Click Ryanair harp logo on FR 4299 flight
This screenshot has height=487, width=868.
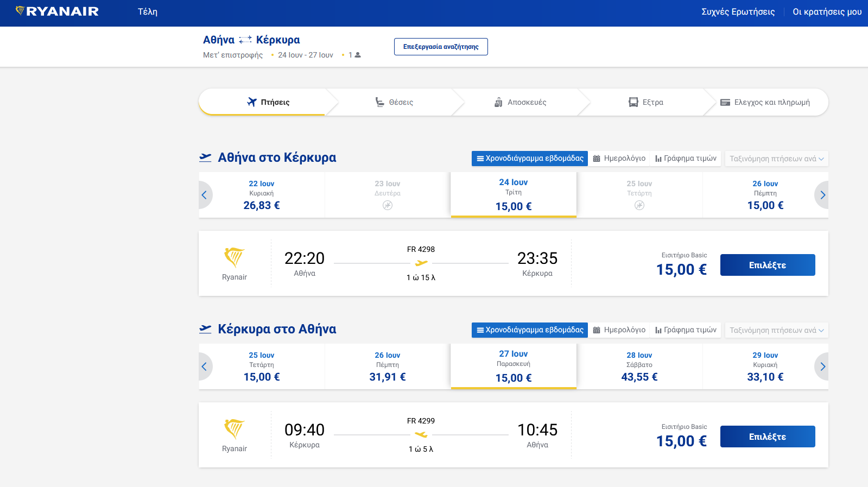[235, 429]
